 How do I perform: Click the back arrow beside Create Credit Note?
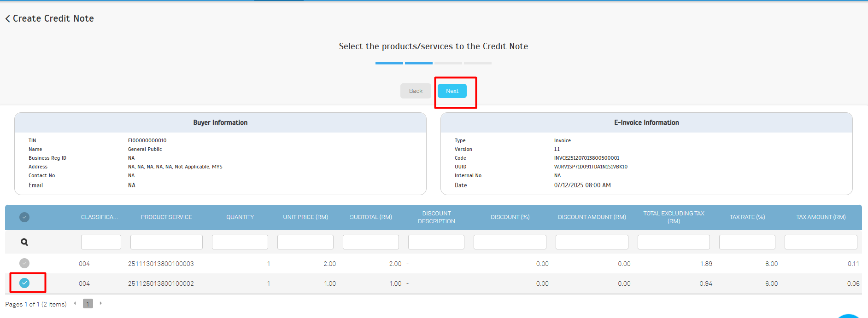[x=7, y=19]
